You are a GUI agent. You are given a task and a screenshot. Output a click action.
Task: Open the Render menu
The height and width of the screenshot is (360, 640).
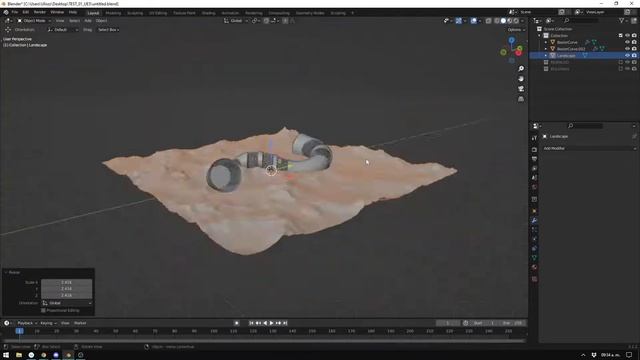(40, 12)
